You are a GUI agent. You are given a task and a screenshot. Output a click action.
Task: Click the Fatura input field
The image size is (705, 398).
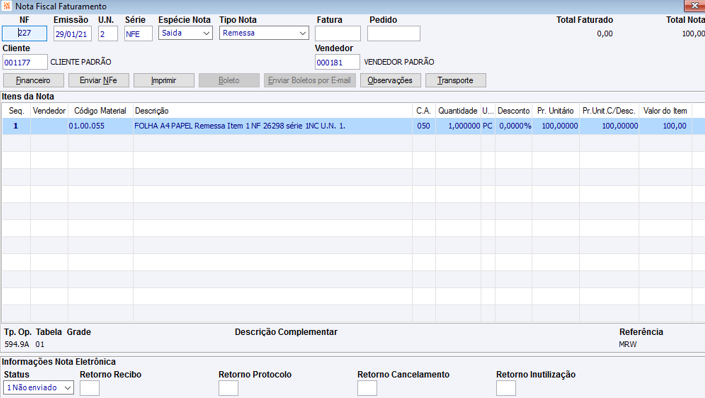[338, 34]
